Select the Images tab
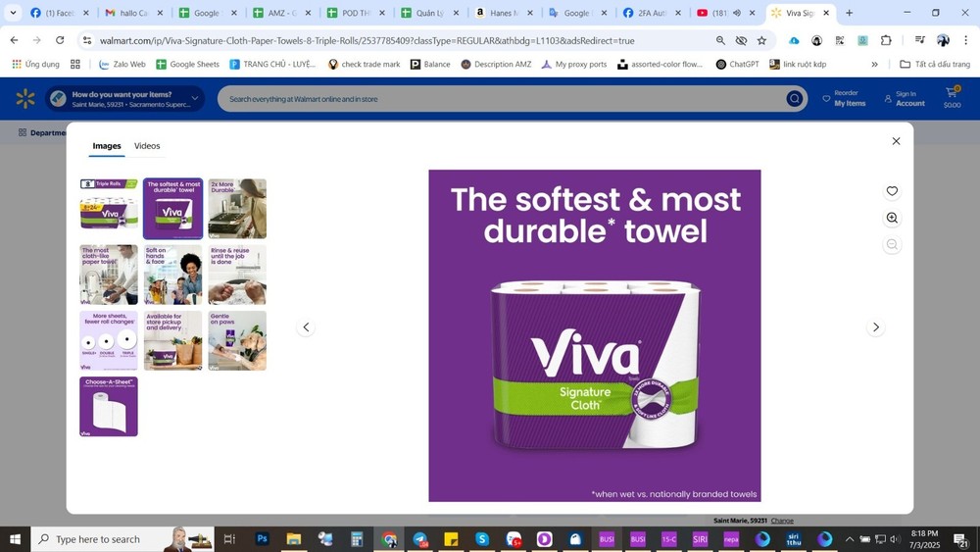The image size is (980, 552). [x=107, y=146]
